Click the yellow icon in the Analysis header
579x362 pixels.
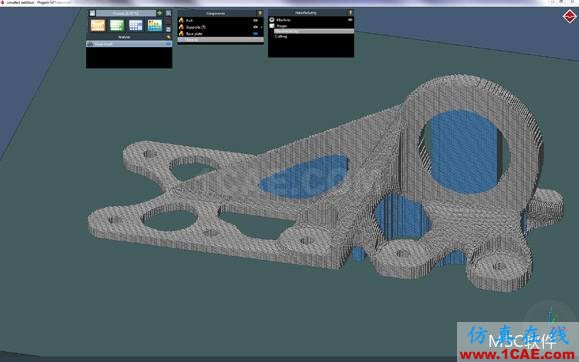(x=169, y=37)
